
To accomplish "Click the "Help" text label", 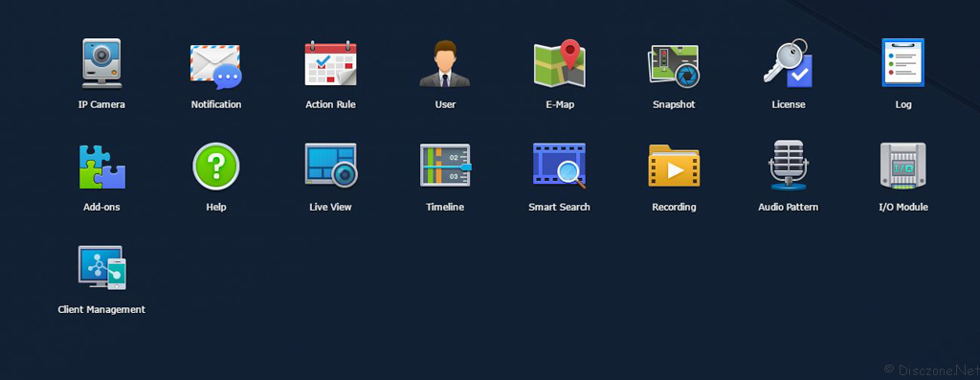I will coord(216,208).
